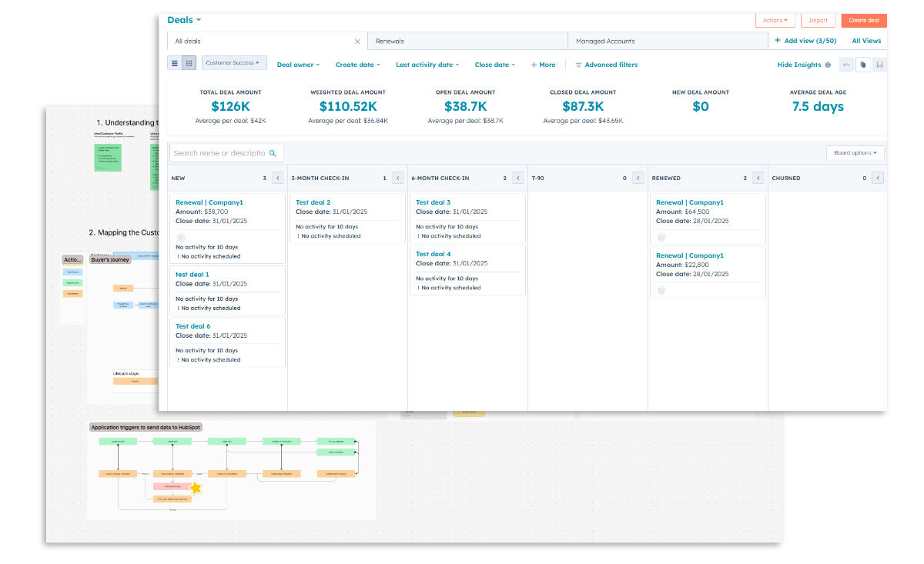Open the Renewal | Company1 deal worth $64,500
This screenshot has height=564, width=924.
(x=690, y=202)
